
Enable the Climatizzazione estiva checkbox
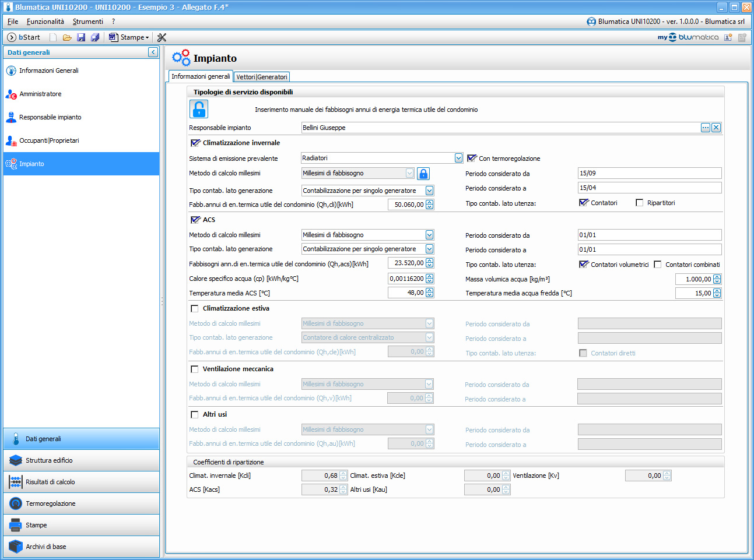point(195,309)
